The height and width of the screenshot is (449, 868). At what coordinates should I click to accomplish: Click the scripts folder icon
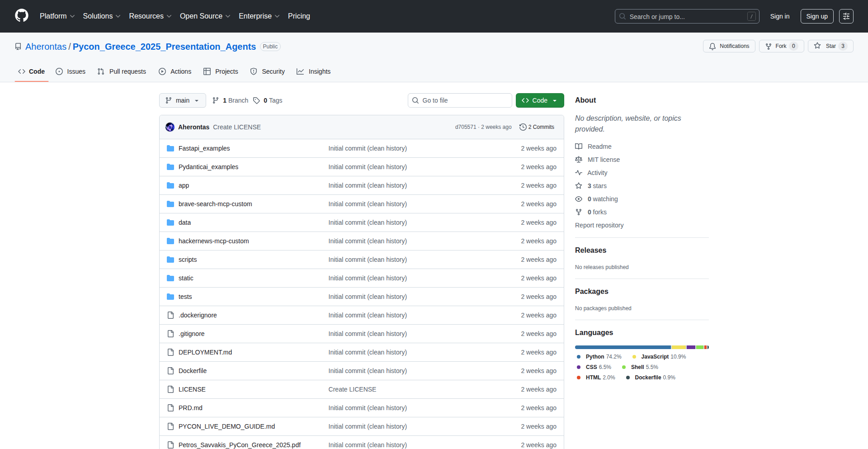pos(170,260)
